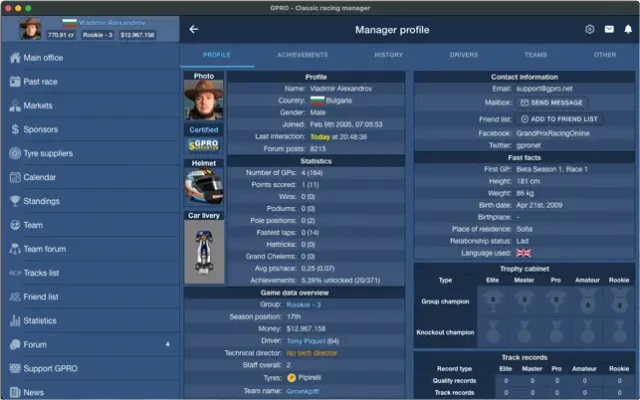640x400 pixels.
Task: Click the Rookie - 3 badge in header
Action: [x=98, y=35]
